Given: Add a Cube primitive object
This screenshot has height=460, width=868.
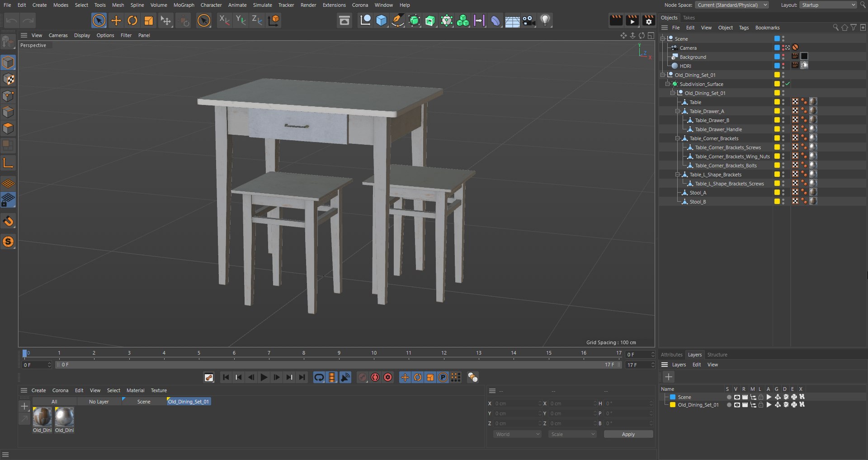Looking at the screenshot, I should [382, 20].
